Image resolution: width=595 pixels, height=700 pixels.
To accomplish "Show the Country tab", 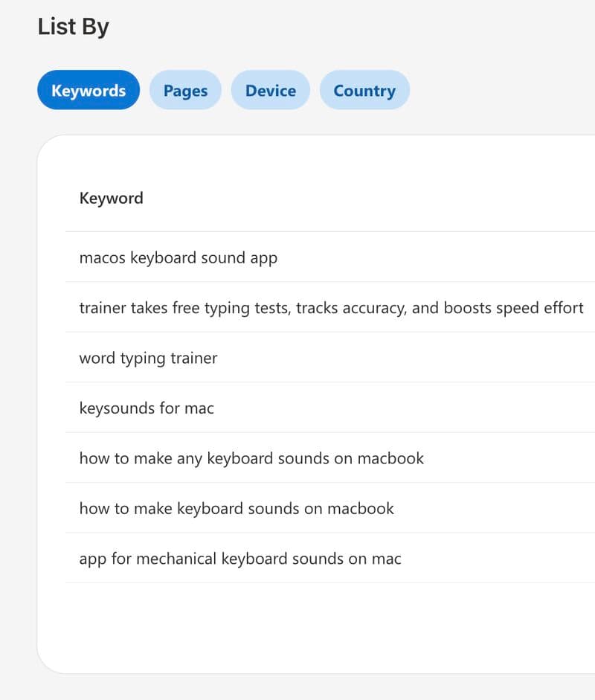I will tap(364, 90).
